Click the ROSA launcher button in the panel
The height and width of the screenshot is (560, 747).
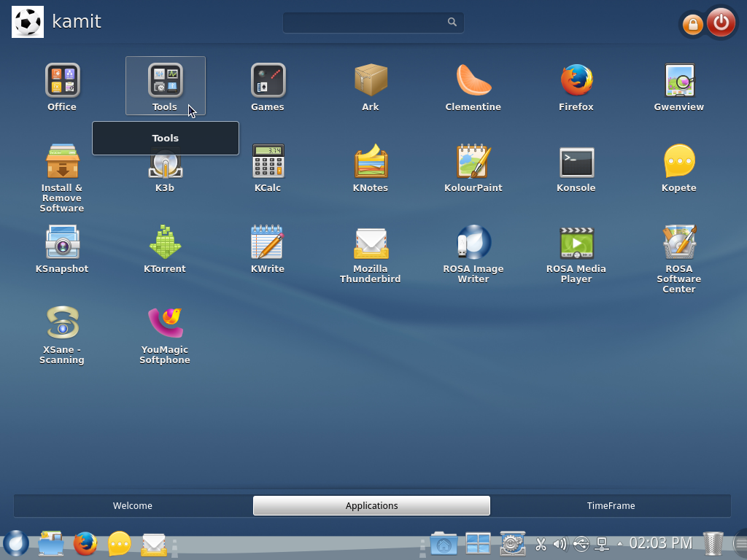click(16, 543)
